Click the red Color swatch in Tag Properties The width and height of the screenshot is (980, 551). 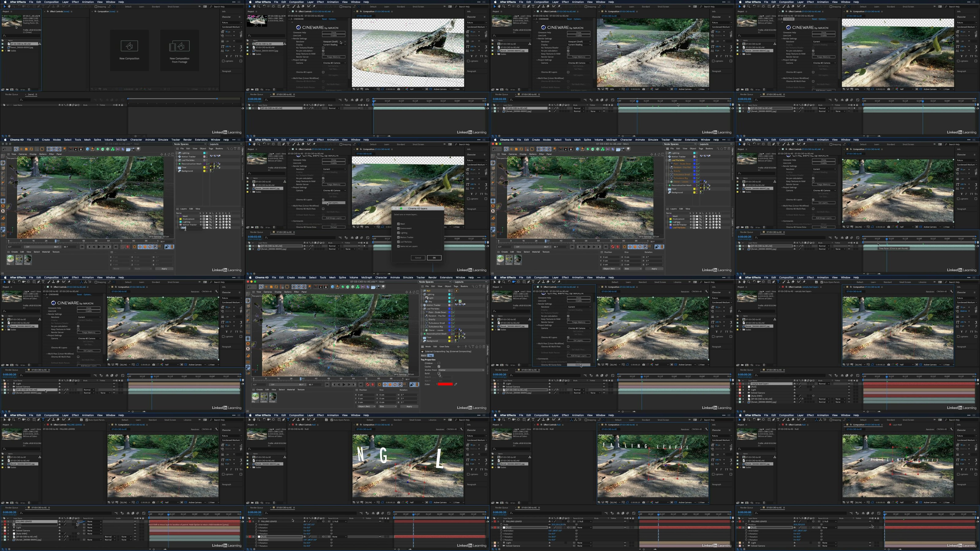445,384
